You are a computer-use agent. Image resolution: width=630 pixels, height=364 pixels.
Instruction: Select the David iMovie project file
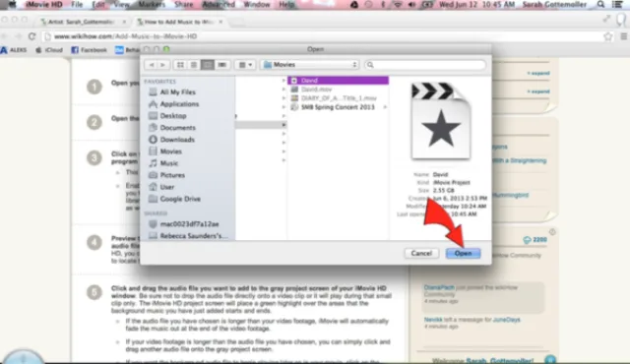point(338,81)
